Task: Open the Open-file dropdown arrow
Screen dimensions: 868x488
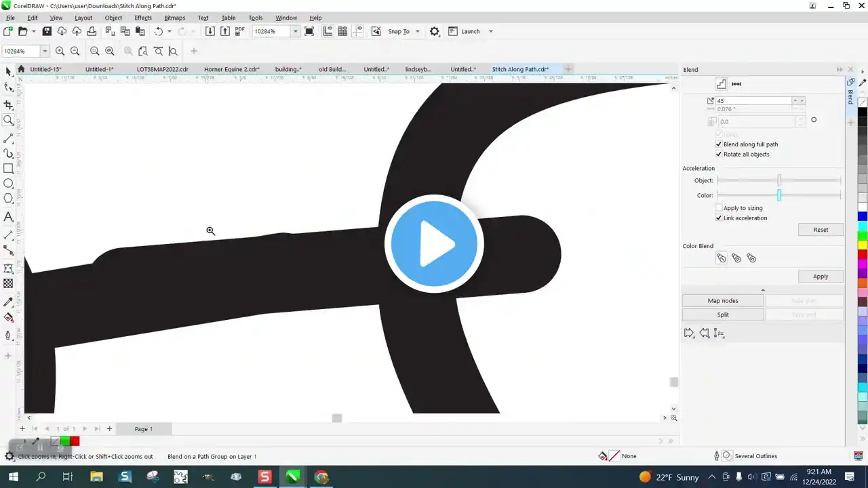Action: (x=33, y=31)
